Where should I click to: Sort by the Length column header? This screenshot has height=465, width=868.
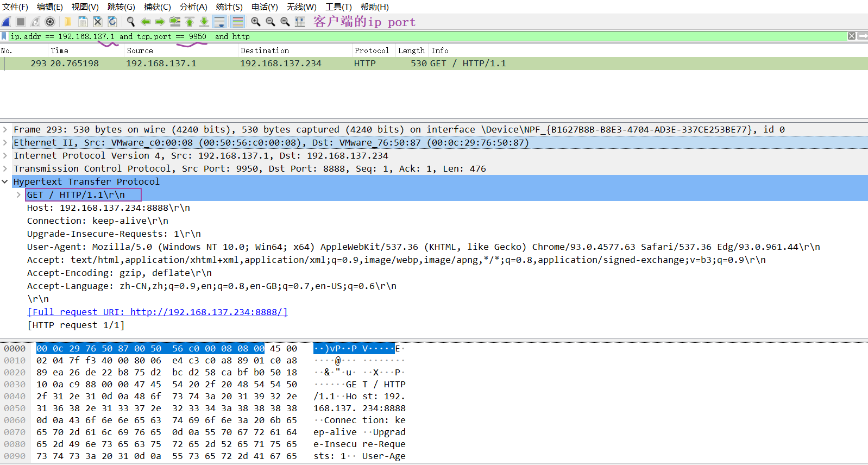412,51
